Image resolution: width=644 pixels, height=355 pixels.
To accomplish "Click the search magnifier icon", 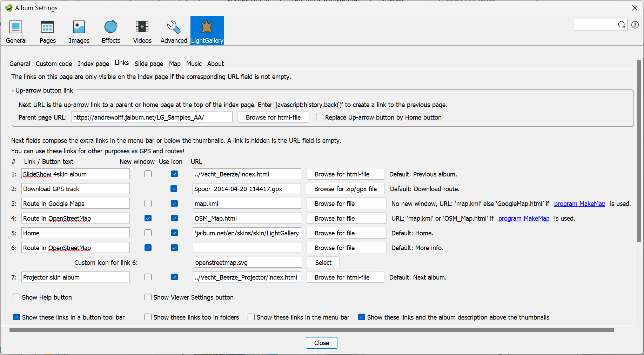I will point(622,25).
